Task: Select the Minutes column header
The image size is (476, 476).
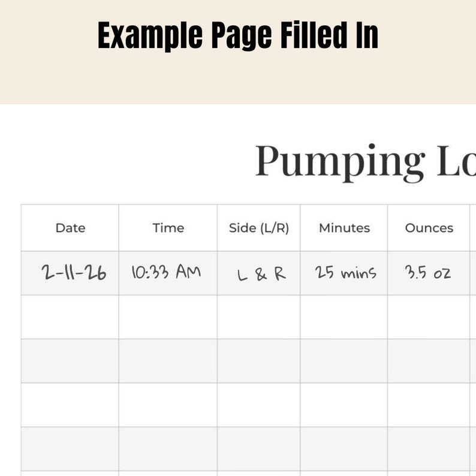Action: [344, 228]
